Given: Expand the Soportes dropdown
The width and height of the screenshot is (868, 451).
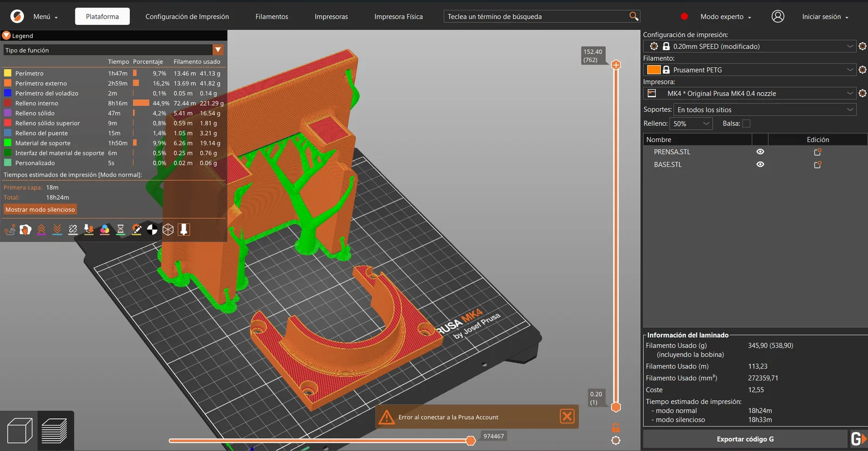Looking at the screenshot, I should tap(850, 110).
